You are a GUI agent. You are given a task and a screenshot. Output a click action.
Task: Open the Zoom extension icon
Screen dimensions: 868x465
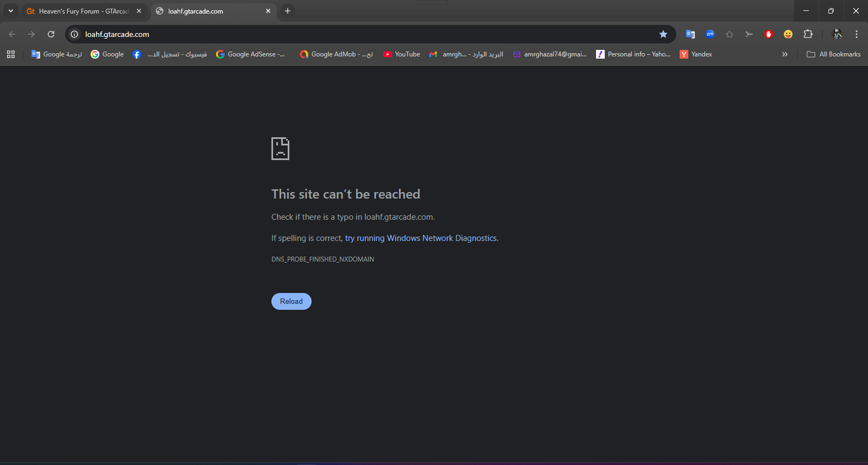point(709,34)
